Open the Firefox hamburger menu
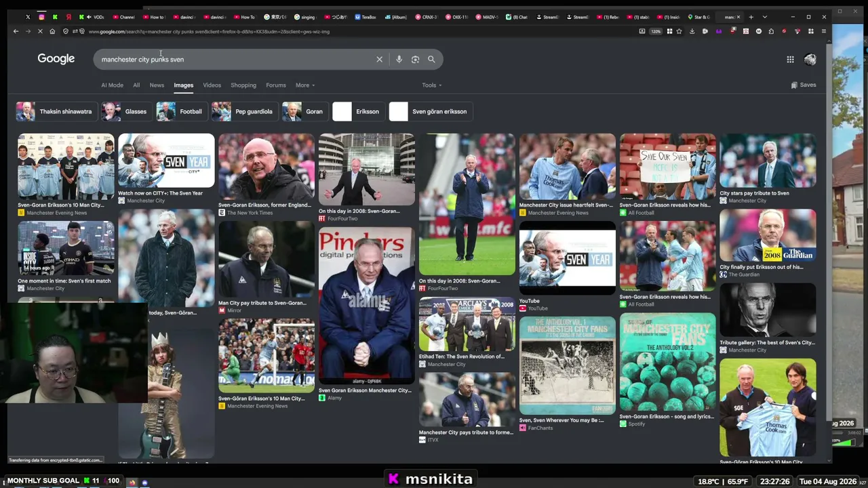The image size is (868, 488). 823,31
